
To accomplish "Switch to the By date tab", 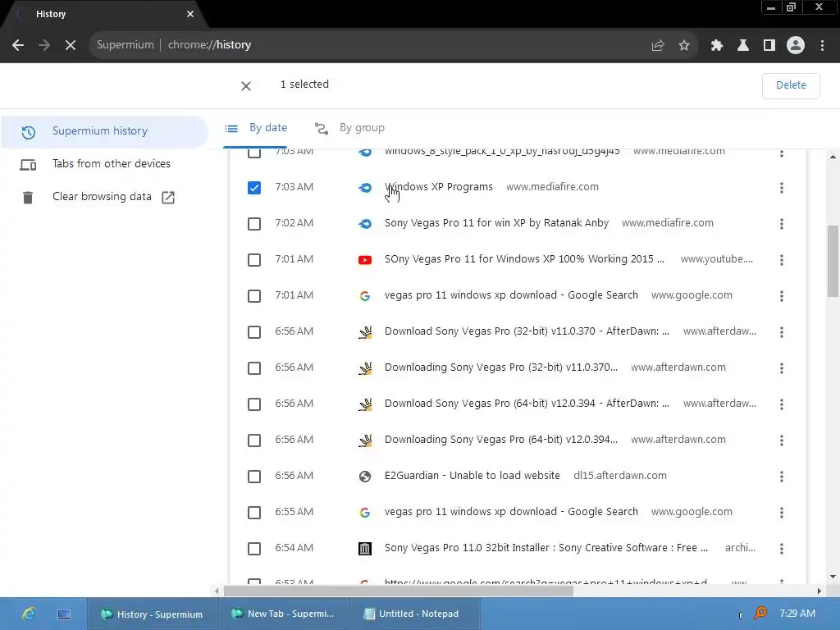I will [256, 128].
